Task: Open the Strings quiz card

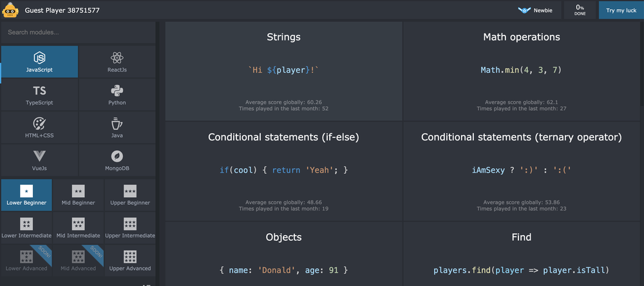Action: 283,71
